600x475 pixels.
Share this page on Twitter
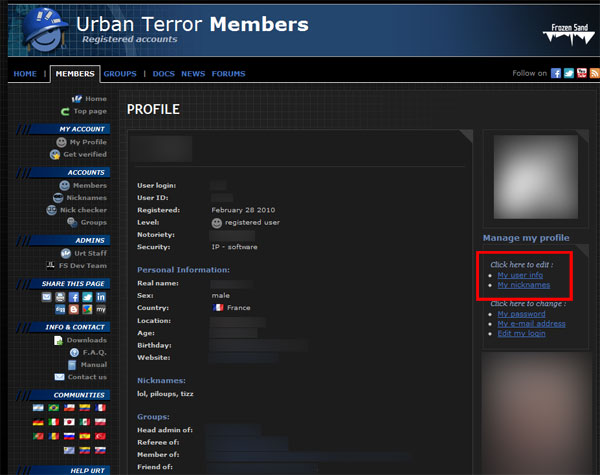(87, 297)
